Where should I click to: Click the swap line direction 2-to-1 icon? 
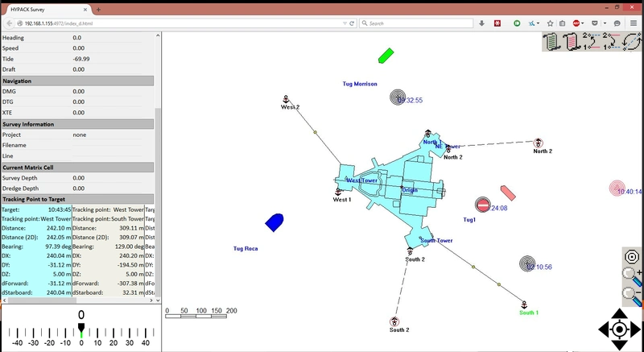click(612, 42)
